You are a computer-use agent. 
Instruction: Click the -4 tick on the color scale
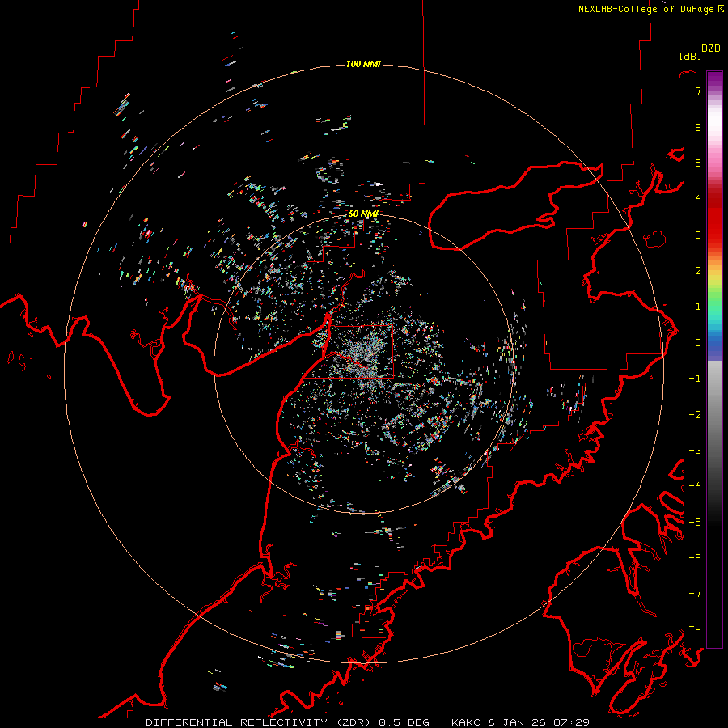[x=695, y=485]
